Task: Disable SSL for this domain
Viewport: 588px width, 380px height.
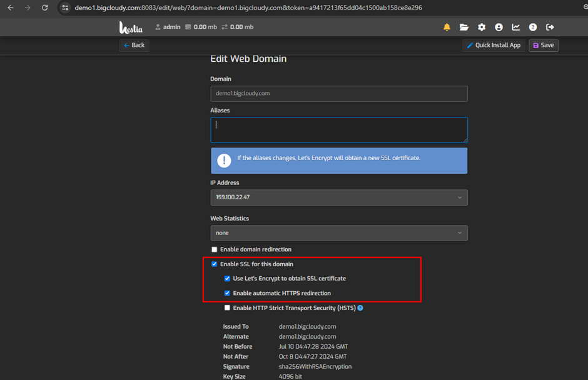Action: [x=215, y=264]
